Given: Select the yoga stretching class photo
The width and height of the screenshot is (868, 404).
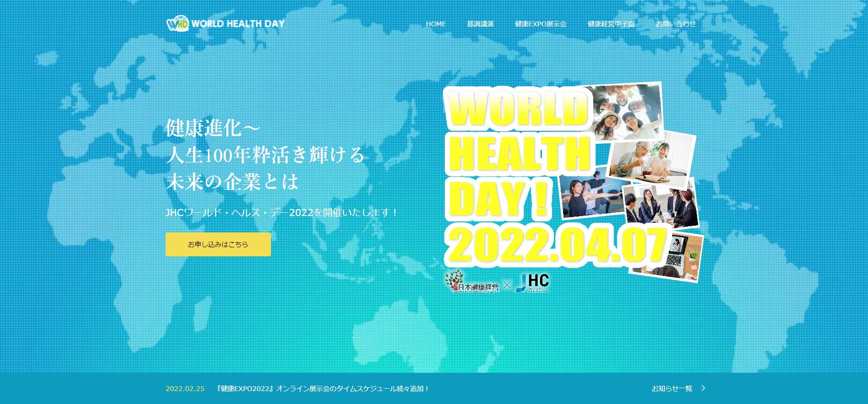Looking at the screenshot, I should [x=589, y=196].
